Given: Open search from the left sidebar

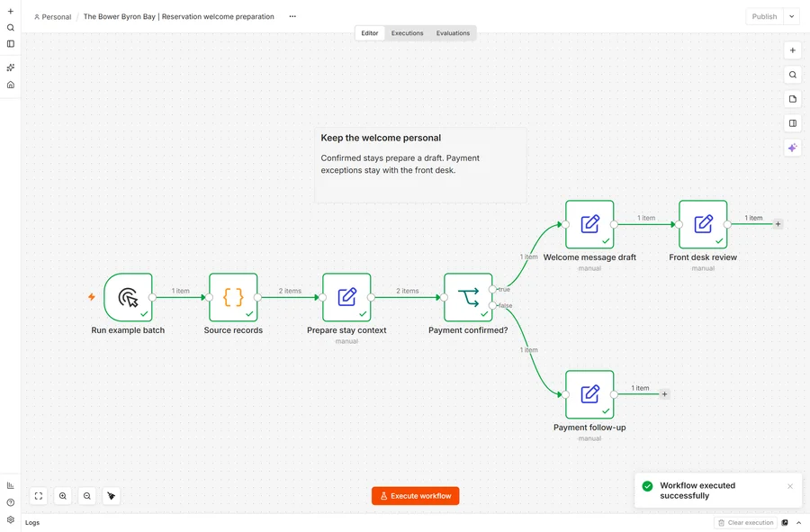Looking at the screenshot, I should 10,28.
